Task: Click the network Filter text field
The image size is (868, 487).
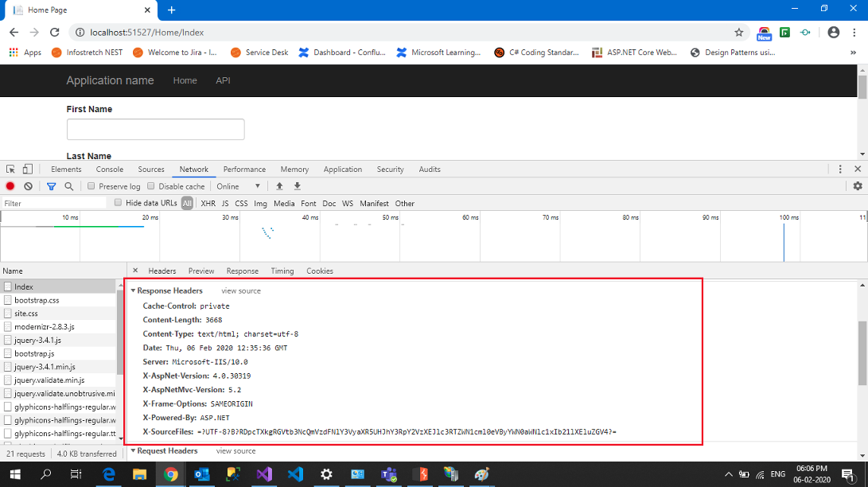Action: (54, 204)
